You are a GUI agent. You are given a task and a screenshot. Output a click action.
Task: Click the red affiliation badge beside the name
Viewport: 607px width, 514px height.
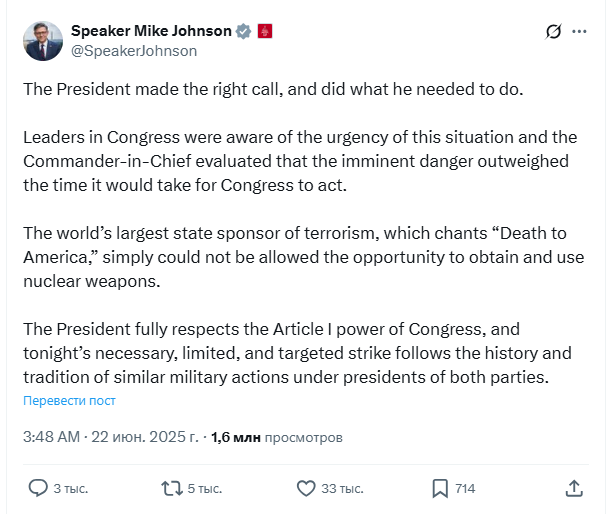coord(265,32)
